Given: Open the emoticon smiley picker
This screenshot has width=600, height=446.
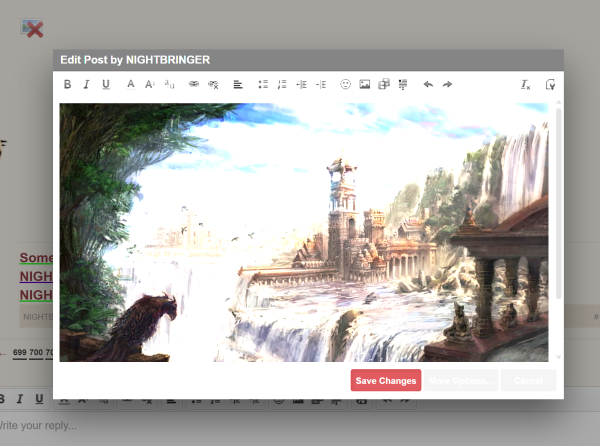Looking at the screenshot, I should [346, 85].
